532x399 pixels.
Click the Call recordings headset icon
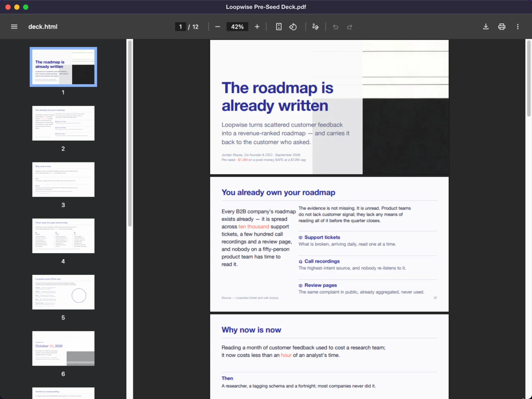coord(300,262)
